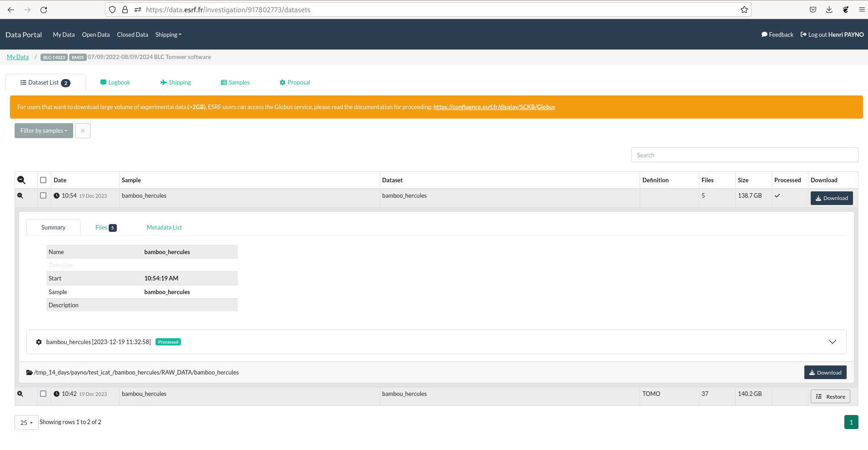Screen dimensions: 868x450
Task: Reload the current page
Action: pos(44,10)
